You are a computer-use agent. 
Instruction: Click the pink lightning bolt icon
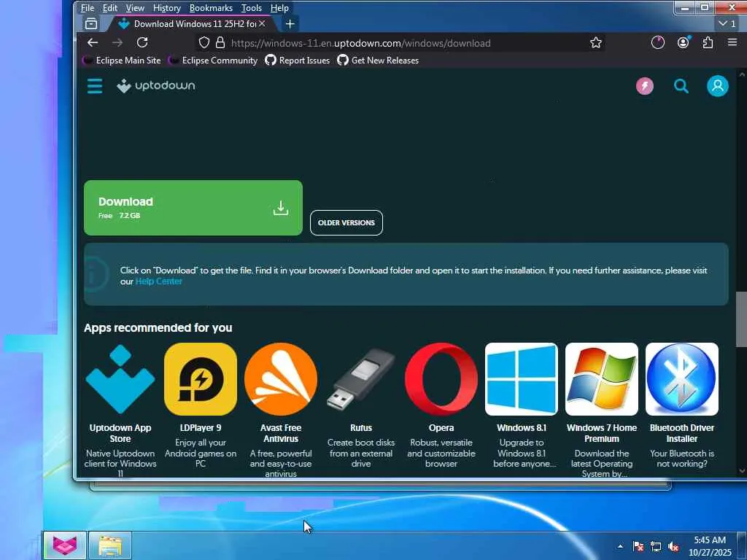tap(645, 86)
